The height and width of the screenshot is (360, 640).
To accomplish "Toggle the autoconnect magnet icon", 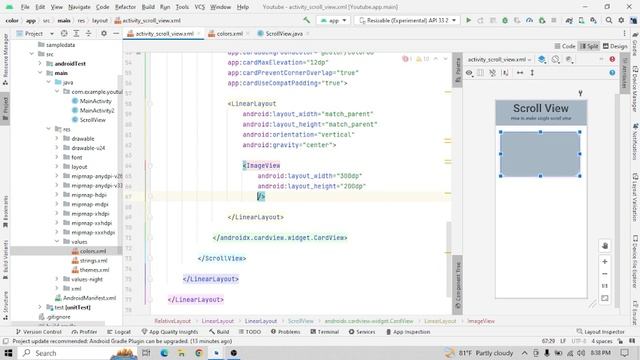I will tap(493, 73).
